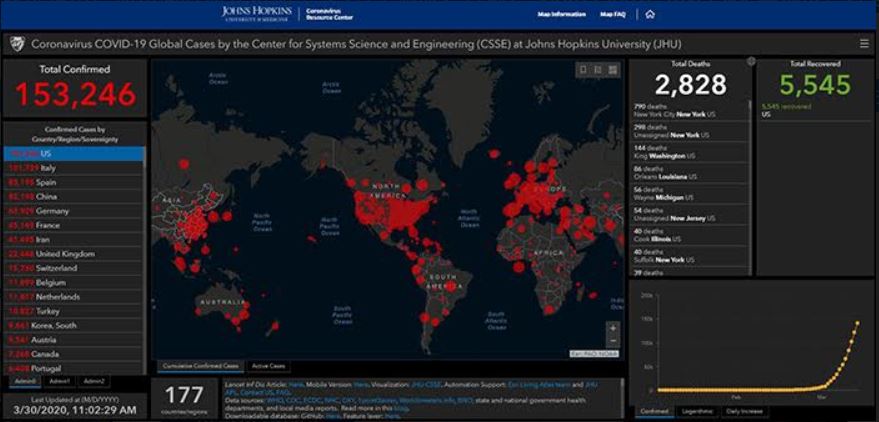Viewport: 879px width, 422px height.
Task: Click Unassigned New Jersey deaths entry
Action: 690,214
